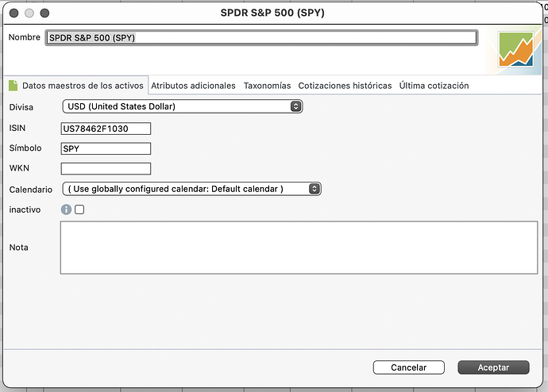Click into the Nombre text field
This screenshot has height=392, width=548.
[261, 38]
